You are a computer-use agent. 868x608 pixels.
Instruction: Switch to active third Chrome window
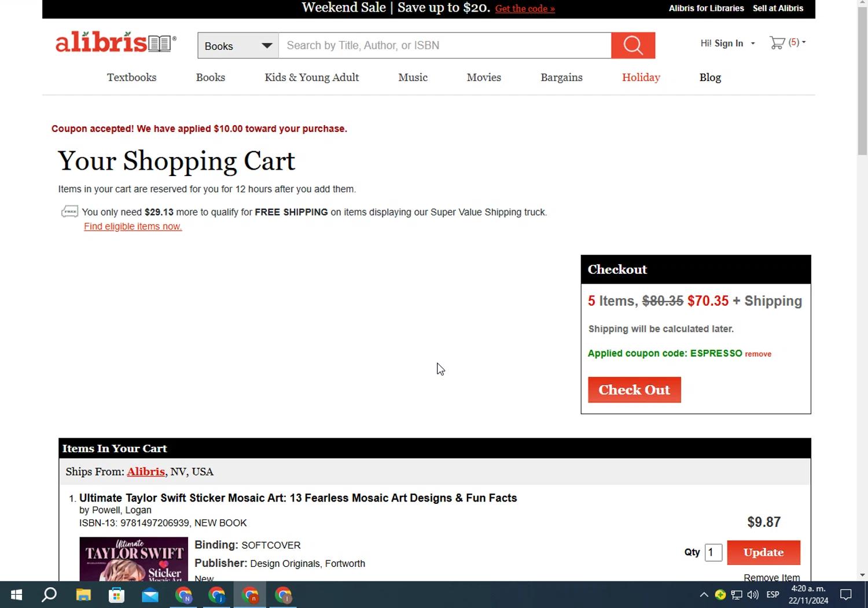pos(250,595)
